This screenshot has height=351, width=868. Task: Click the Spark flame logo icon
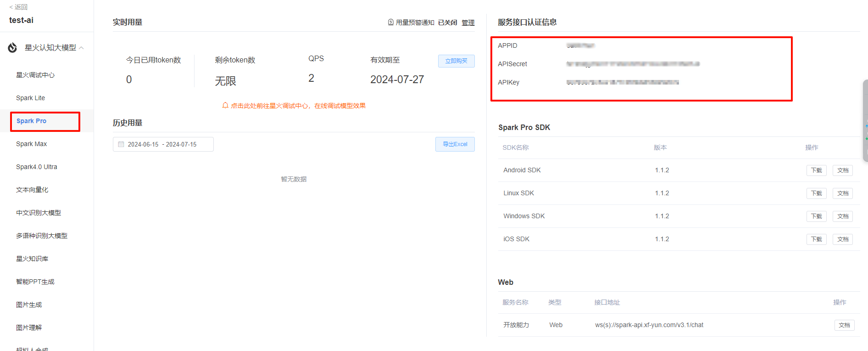tap(12, 47)
